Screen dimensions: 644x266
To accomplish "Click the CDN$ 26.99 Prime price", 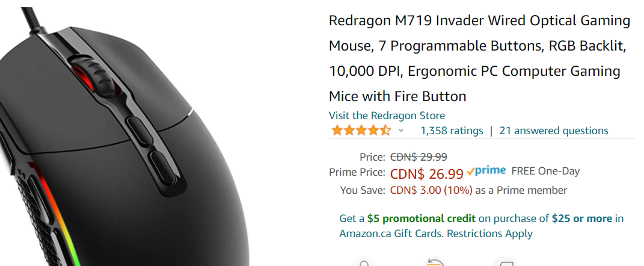I will [427, 174].
